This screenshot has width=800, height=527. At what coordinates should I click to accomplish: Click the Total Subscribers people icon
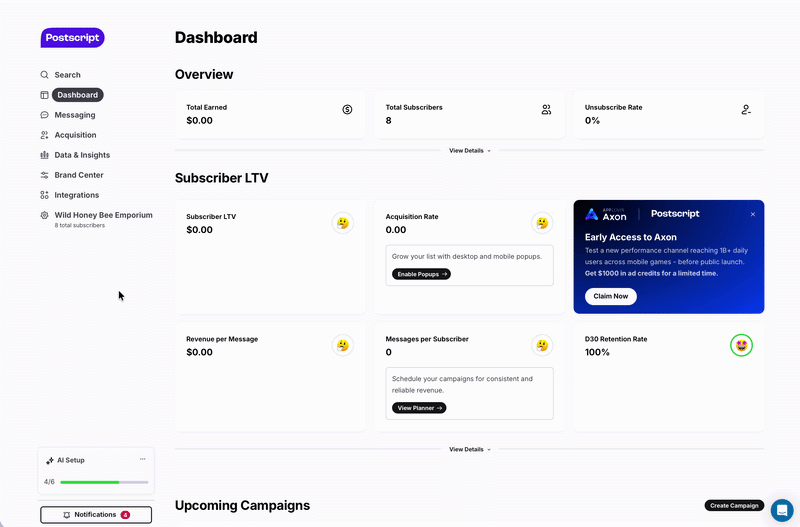click(546, 110)
